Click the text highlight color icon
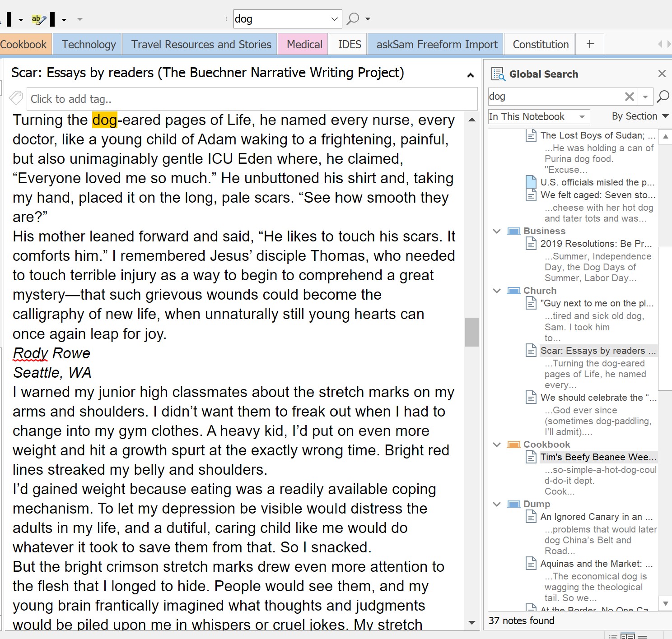 pyautogui.click(x=38, y=19)
